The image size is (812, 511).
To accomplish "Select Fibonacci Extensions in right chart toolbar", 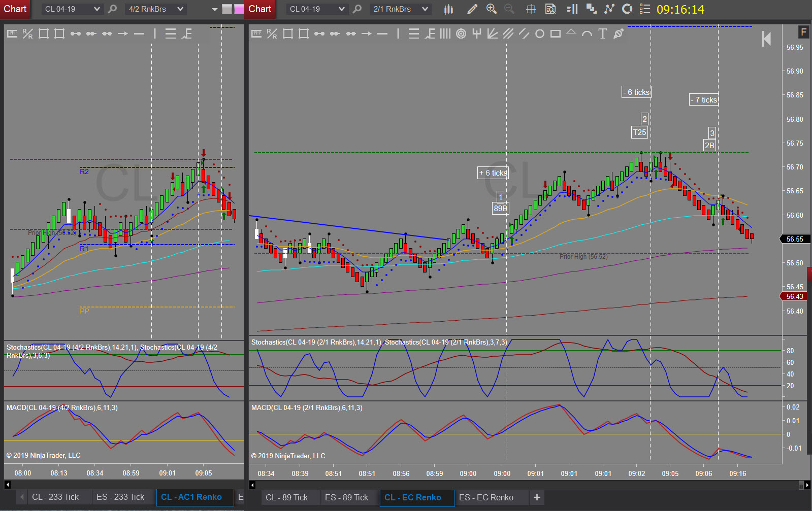I will click(430, 34).
